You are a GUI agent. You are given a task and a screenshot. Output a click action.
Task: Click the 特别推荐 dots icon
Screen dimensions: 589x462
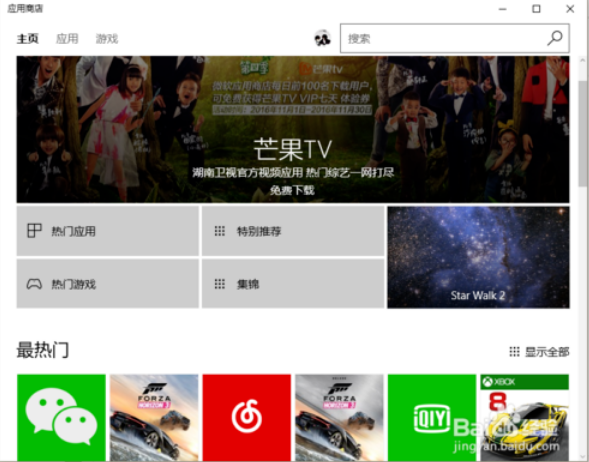220,231
